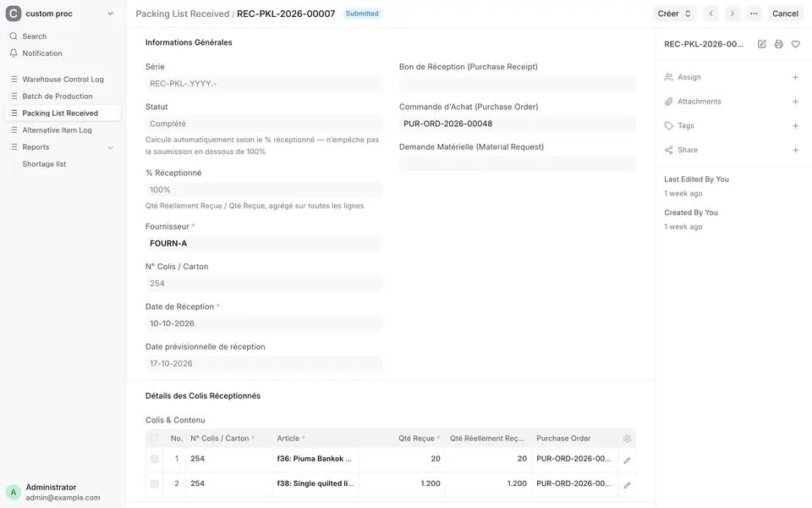Go to the next document arrow
Screen dimensions: 812x508
click(x=732, y=14)
